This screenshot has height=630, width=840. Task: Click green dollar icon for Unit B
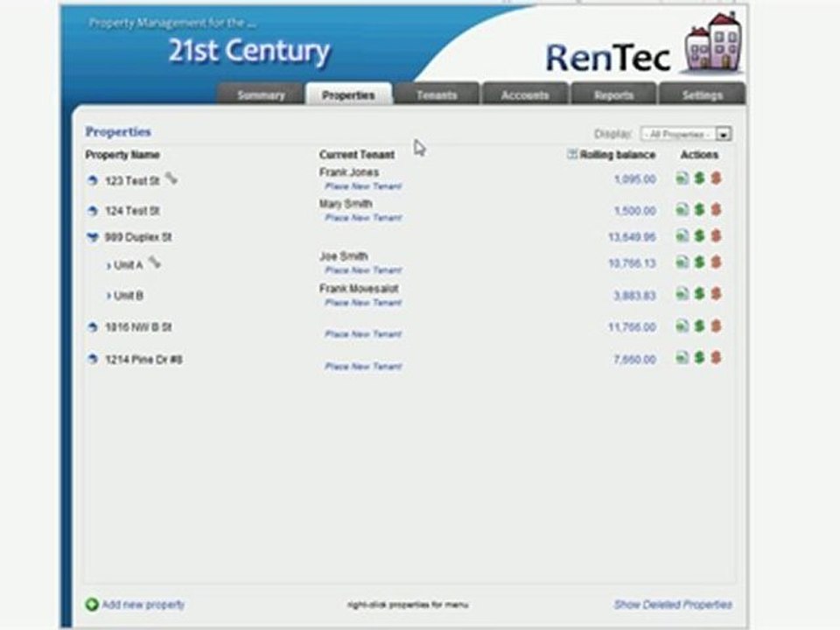click(x=699, y=294)
